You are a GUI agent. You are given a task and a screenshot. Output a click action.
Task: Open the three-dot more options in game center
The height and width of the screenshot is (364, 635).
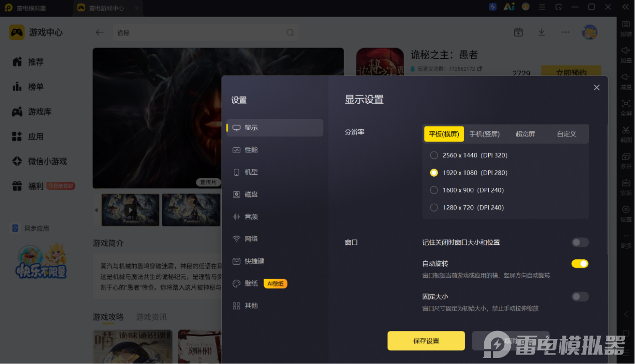pos(565,32)
